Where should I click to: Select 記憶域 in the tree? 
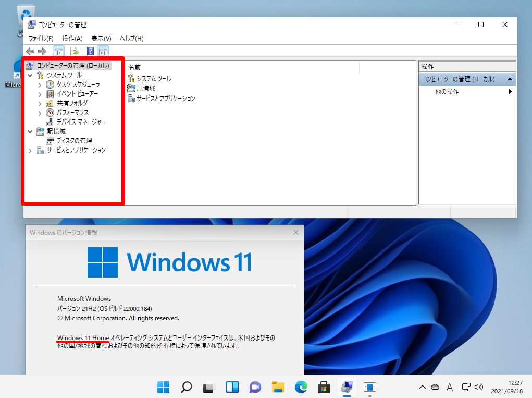point(56,131)
